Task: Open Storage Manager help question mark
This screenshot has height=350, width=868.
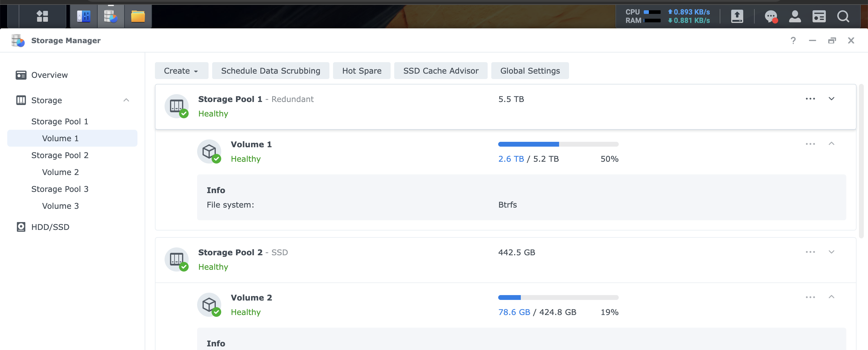Action: pos(793,40)
